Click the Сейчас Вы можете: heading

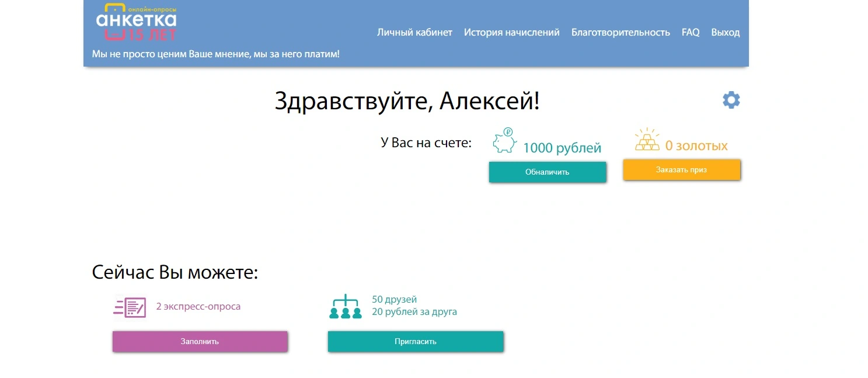coord(175,272)
